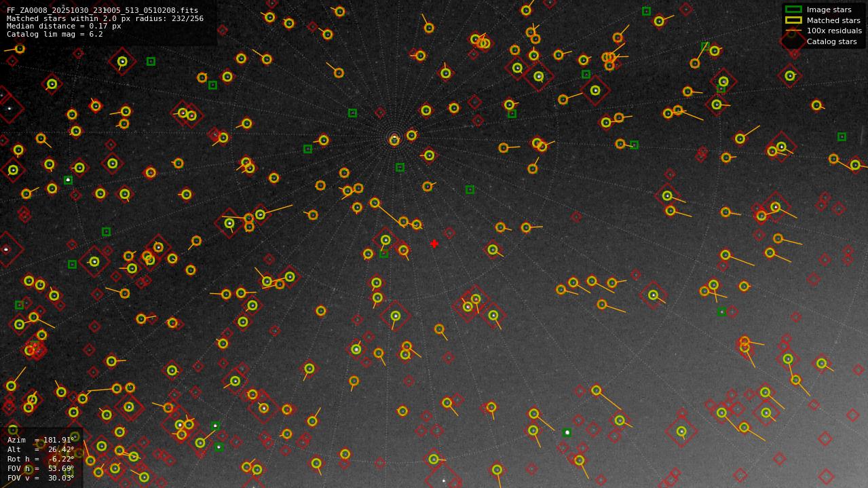Click the 'Alt = 26.42°' readout
The width and height of the screenshot is (868, 488).
tap(41, 449)
